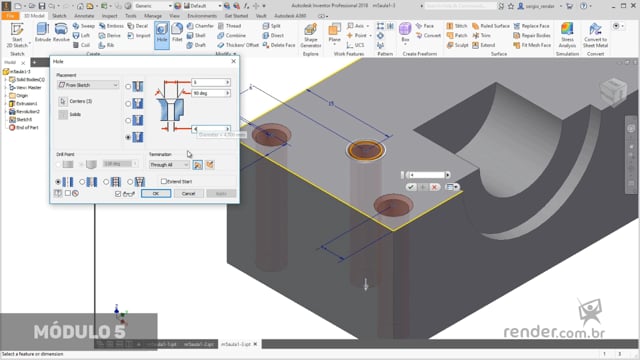
Task: Select the Shell tool
Action: [x=196, y=36]
